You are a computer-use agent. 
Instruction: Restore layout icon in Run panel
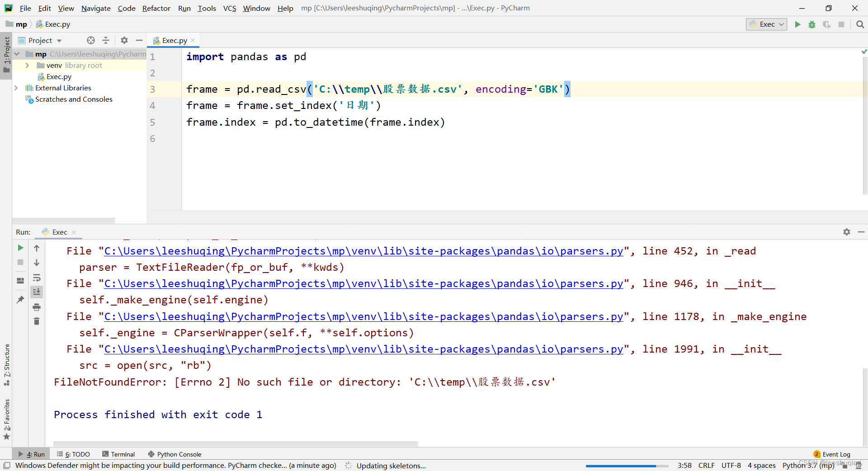pyautogui.click(x=20, y=281)
